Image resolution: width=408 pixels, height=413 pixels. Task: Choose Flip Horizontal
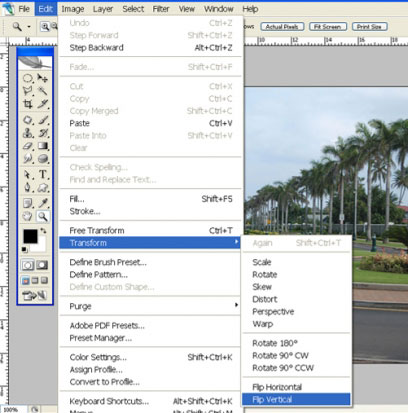pyautogui.click(x=296, y=387)
